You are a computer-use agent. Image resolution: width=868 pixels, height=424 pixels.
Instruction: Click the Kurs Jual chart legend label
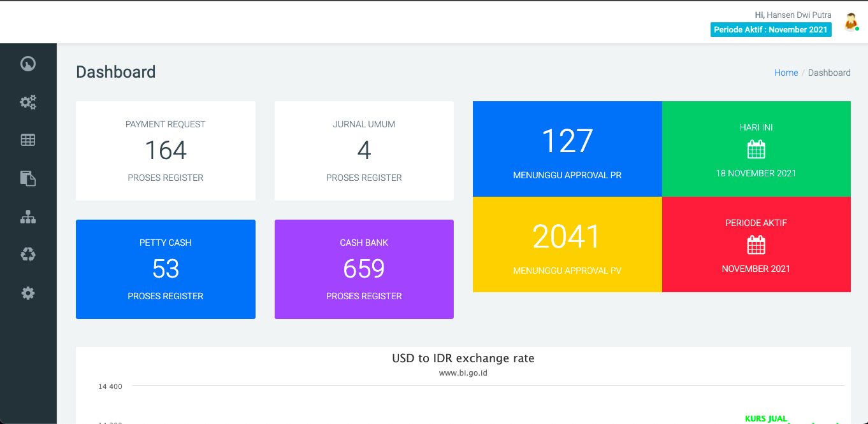coord(765,419)
